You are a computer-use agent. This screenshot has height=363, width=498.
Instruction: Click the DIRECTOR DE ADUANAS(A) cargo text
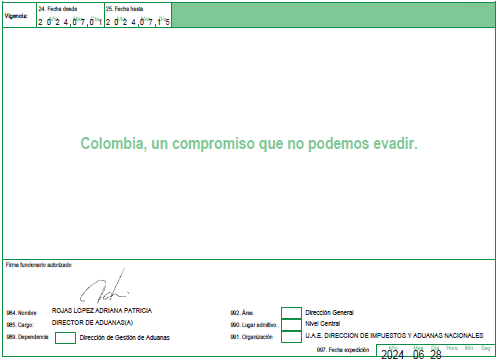tap(92, 323)
